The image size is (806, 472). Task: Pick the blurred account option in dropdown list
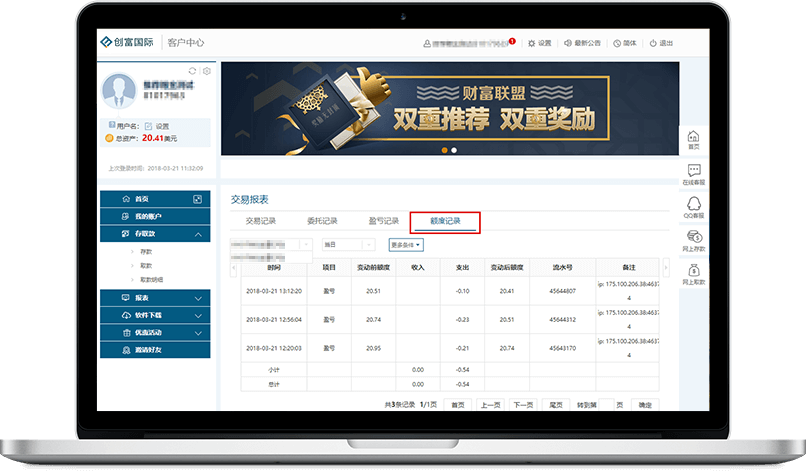pyautogui.click(x=271, y=257)
